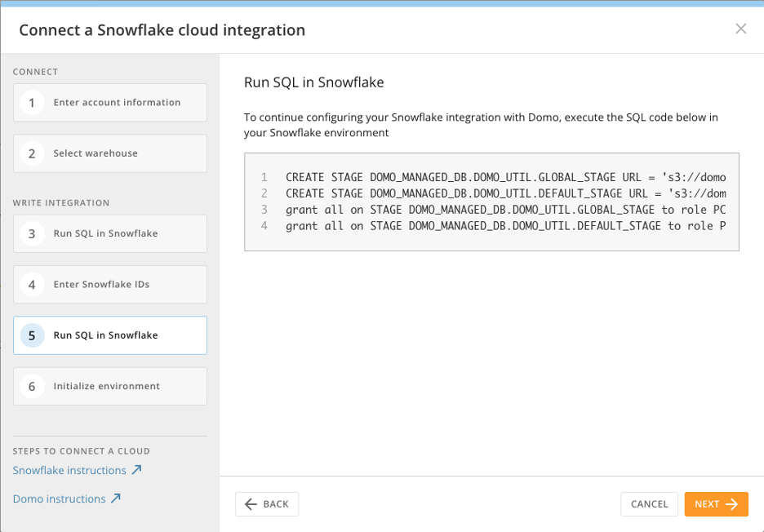Open the Snowflake instructions link
This screenshot has height=532, width=764.
coord(69,471)
